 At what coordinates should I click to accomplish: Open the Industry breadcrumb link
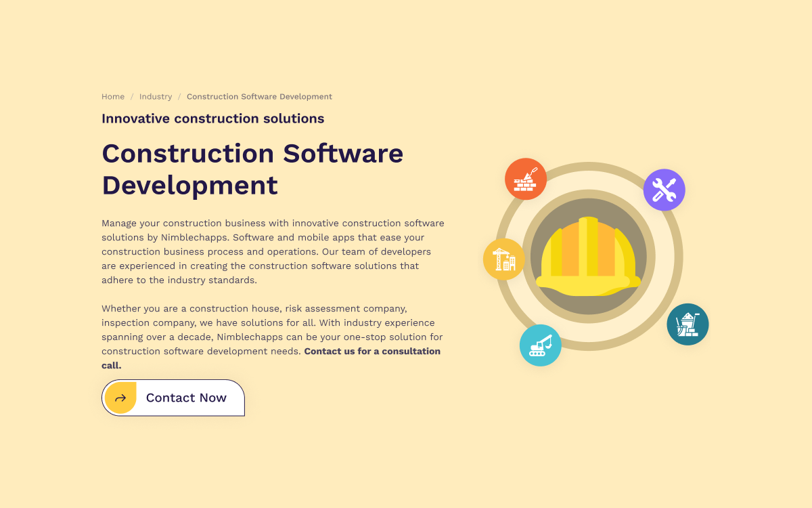[156, 96]
